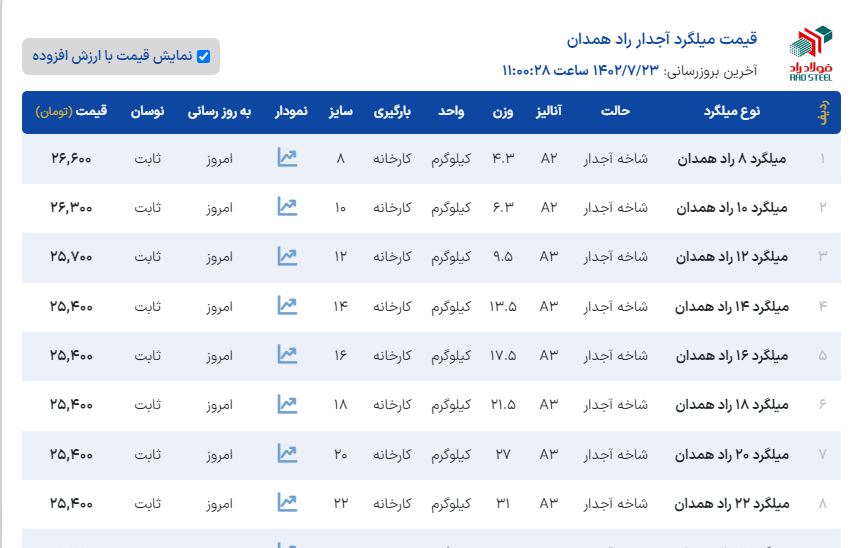This screenshot has height=548, width=858.
Task: Open chart icon for میلگرد 8 راد همدان
Action: [x=287, y=158]
